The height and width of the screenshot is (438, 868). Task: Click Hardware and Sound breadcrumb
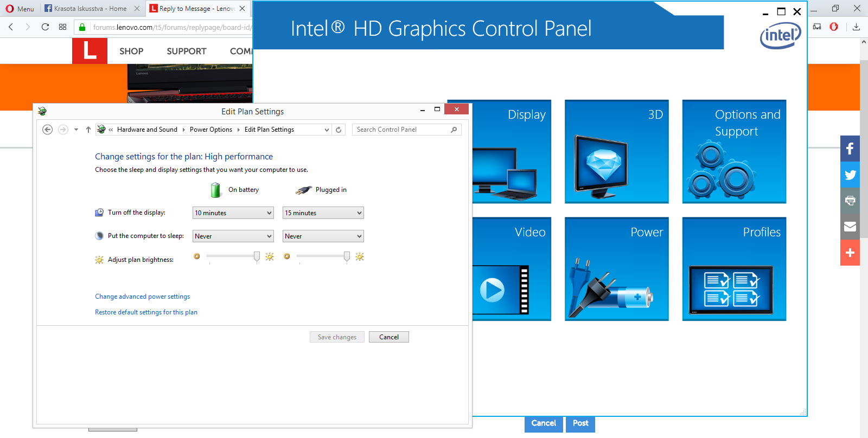coord(147,130)
